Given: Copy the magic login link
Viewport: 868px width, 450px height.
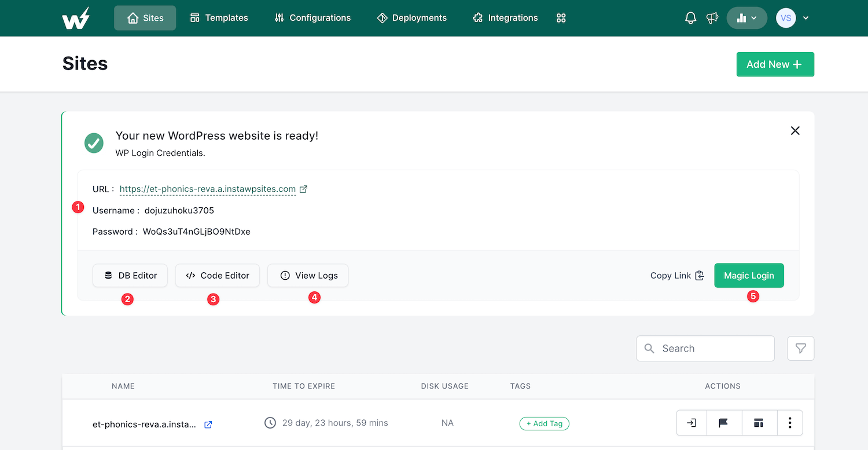Looking at the screenshot, I should pyautogui.click(x=677, y=276).
